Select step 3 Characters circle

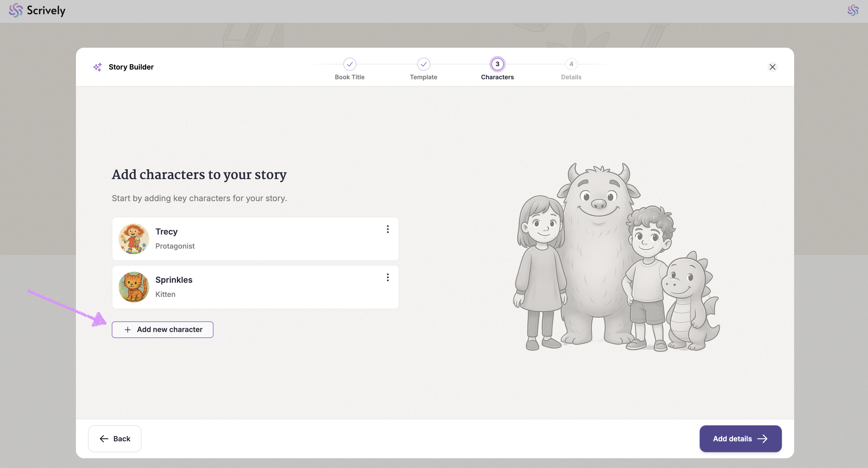tap(497, 64)
